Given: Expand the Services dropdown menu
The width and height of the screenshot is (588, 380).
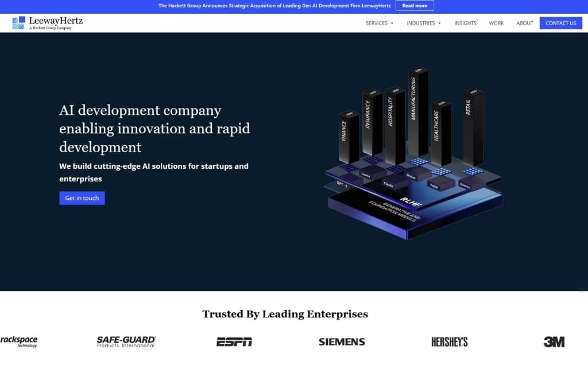Looking at the screenshot, I should 377,23.
